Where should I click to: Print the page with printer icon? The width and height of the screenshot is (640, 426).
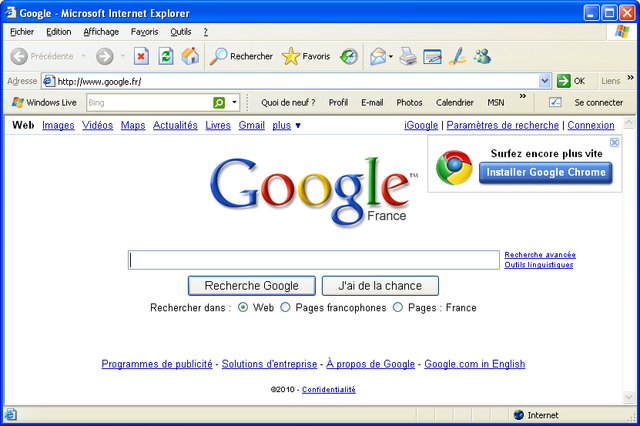coord(408,56)
